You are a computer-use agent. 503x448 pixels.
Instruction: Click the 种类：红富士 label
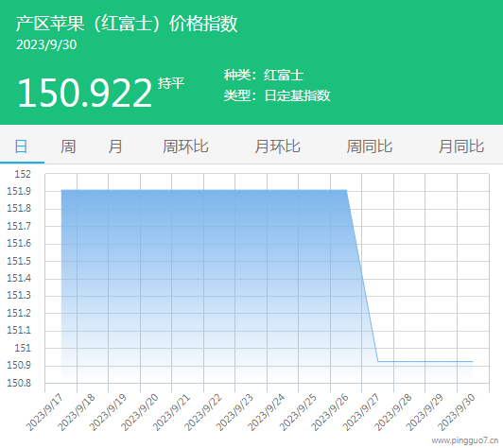coord(264,76)
